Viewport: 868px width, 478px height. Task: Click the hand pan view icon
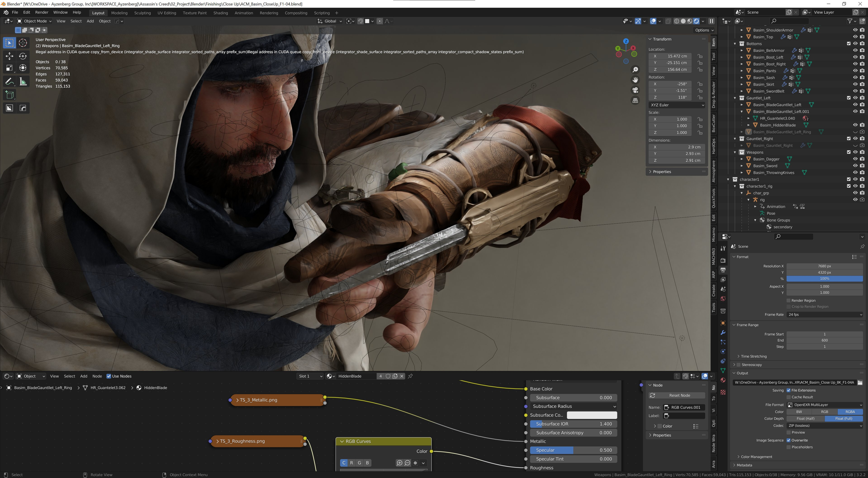635,80
